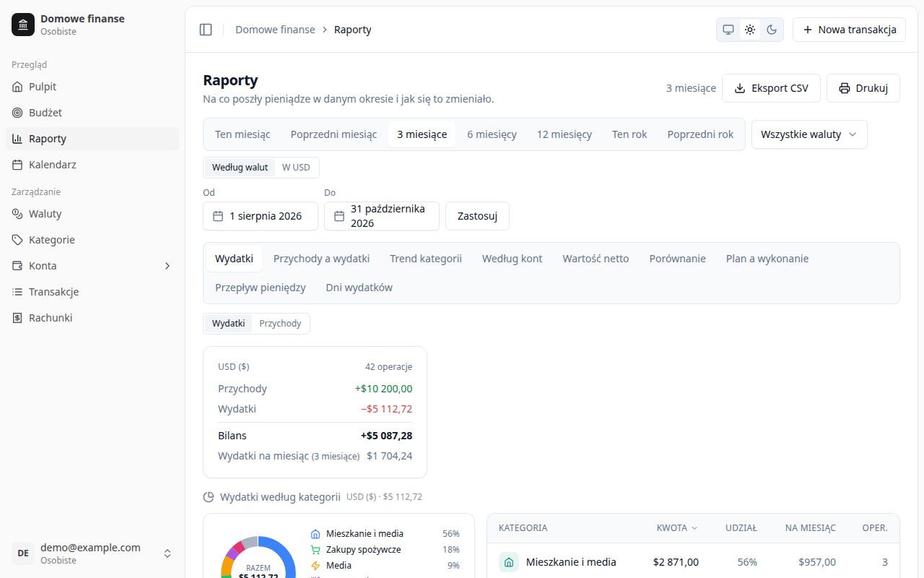Switch to Przychody segment toggle
The image size is (924, 578).
point(280,324)
